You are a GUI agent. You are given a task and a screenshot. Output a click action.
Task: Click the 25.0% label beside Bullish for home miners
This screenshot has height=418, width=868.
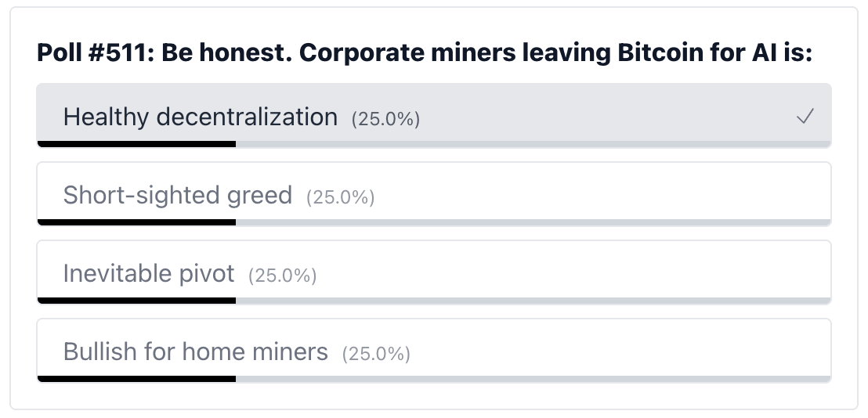click(x=376, y=354)
